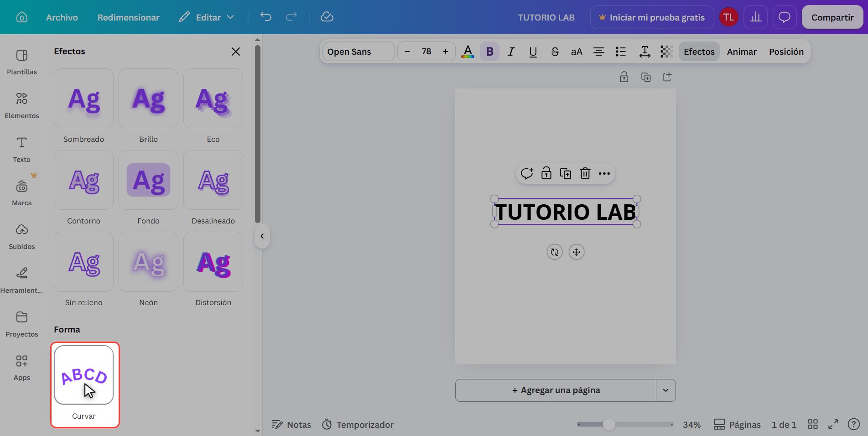Open Apps in the sidebar

22,368
